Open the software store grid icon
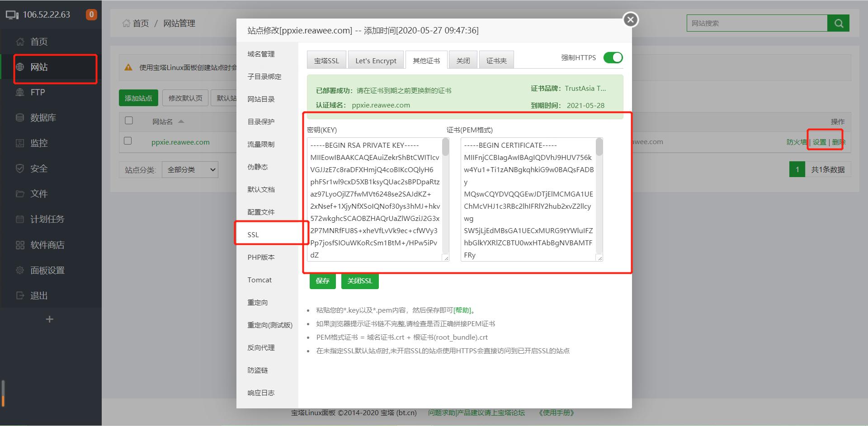This screenshot has height=426, width=868. 20,245
